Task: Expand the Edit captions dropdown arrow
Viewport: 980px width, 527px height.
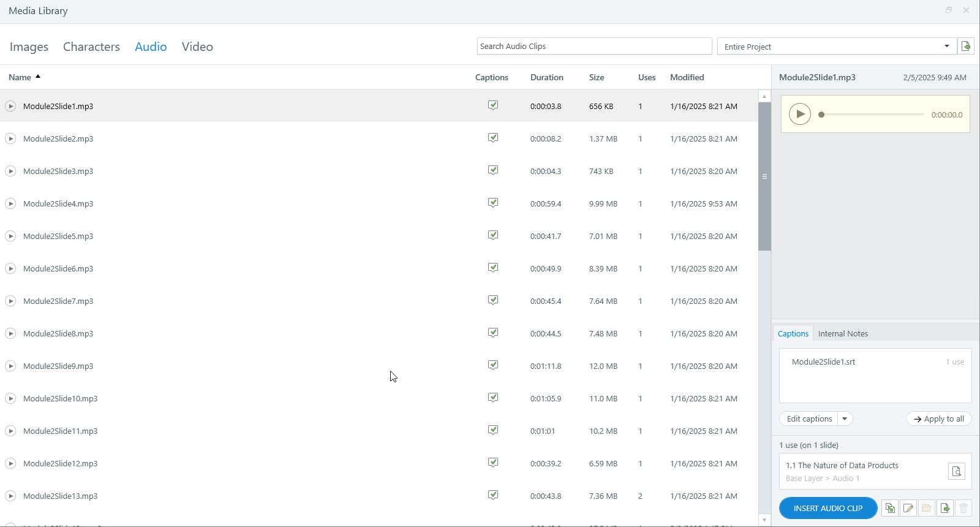Action: [845, 419]
